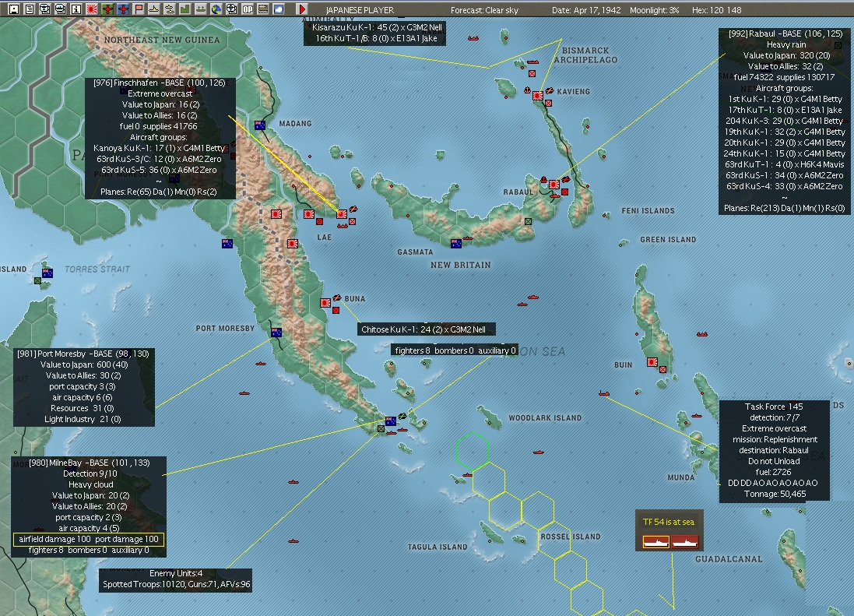Click the 'Moonlight: 3%' status text
This screenshot has width=854, height=616.
pos(655,10)
